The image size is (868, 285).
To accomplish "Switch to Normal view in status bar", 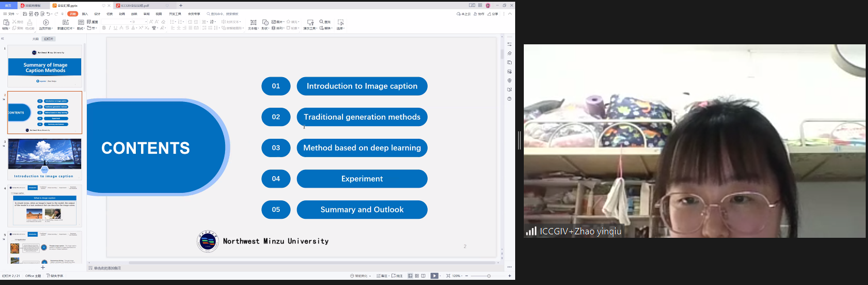I will pos(410,276).
